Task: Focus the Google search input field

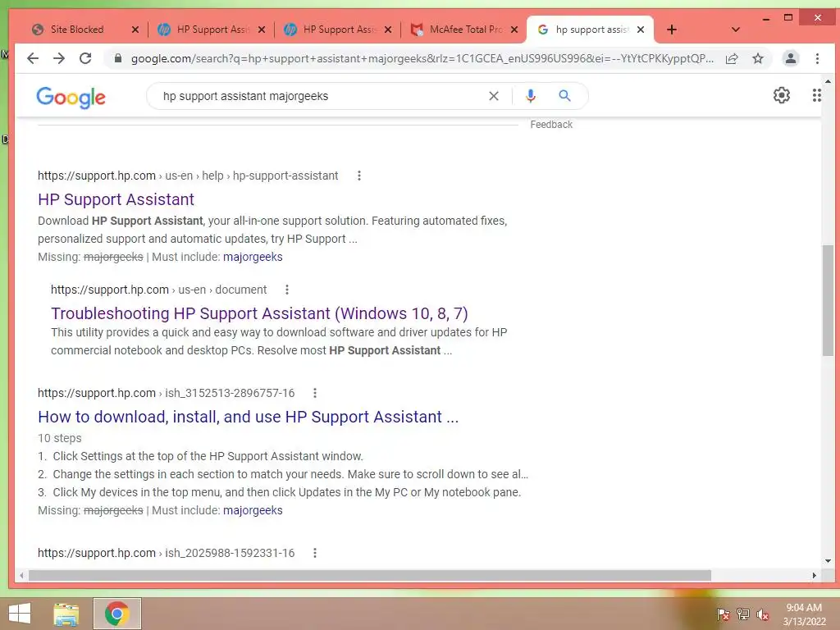Action: tap(322, 96)
